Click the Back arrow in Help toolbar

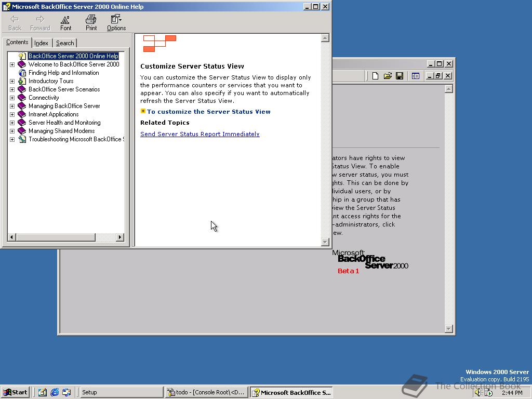(15, 23)
